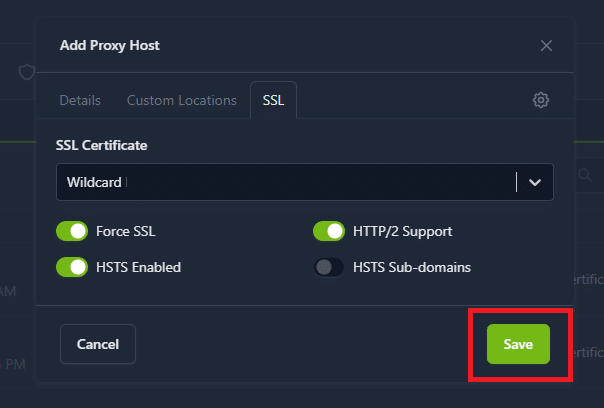Expand certificate list with chevron arrow

535,182
